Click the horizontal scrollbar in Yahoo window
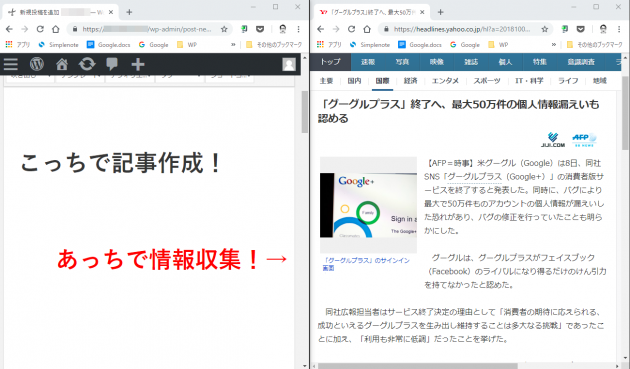 coord(418,366)
